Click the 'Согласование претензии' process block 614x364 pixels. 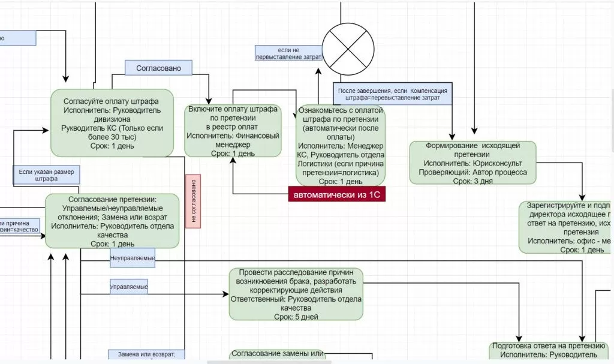click(112, 221)
